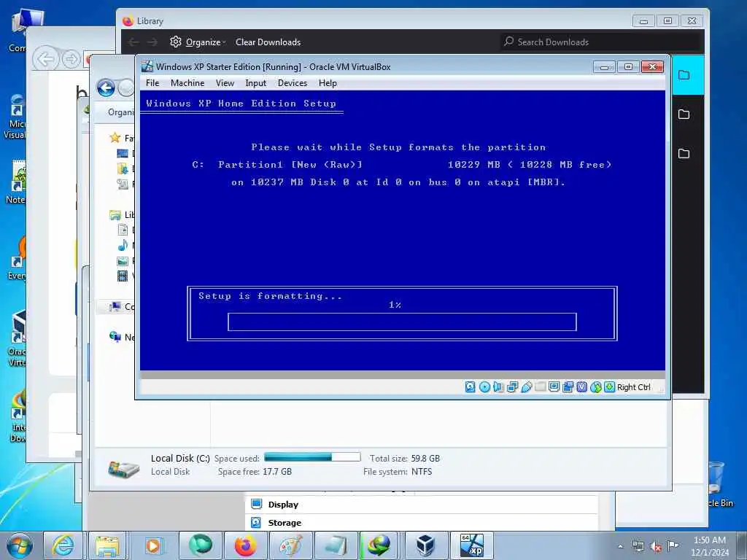Click the first folder icon in the Library right panel

pyautogui.click(x=684, y=75)
